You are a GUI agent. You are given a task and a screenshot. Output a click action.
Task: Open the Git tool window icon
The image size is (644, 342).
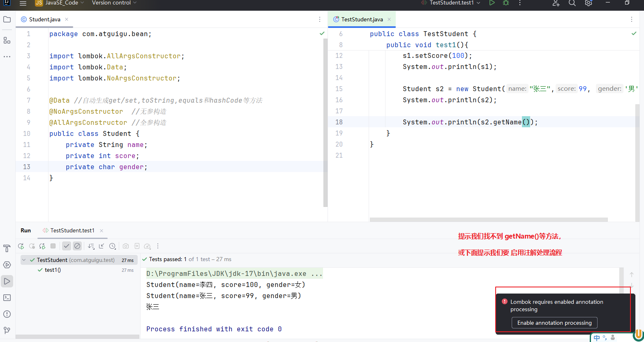click(x=7, y=330)
